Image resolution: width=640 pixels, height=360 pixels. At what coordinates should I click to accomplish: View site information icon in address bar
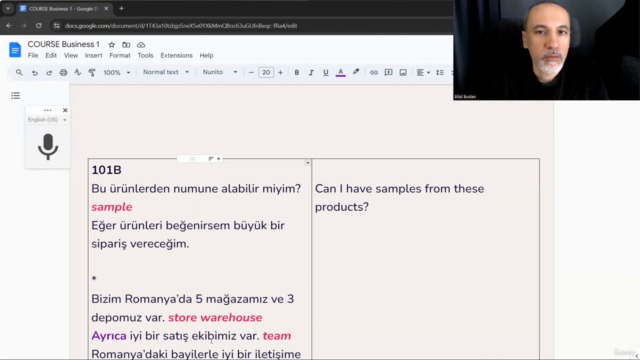click(x=57, y=26)
